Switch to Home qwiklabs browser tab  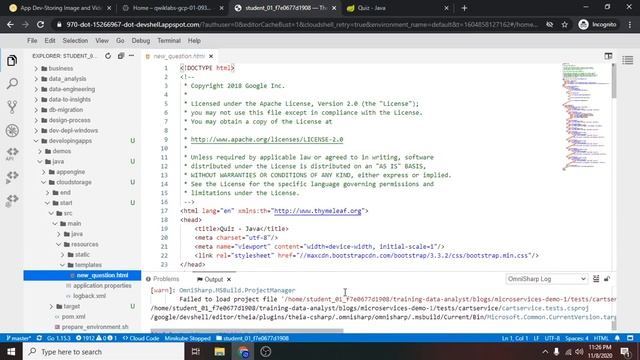coord(173,8)
